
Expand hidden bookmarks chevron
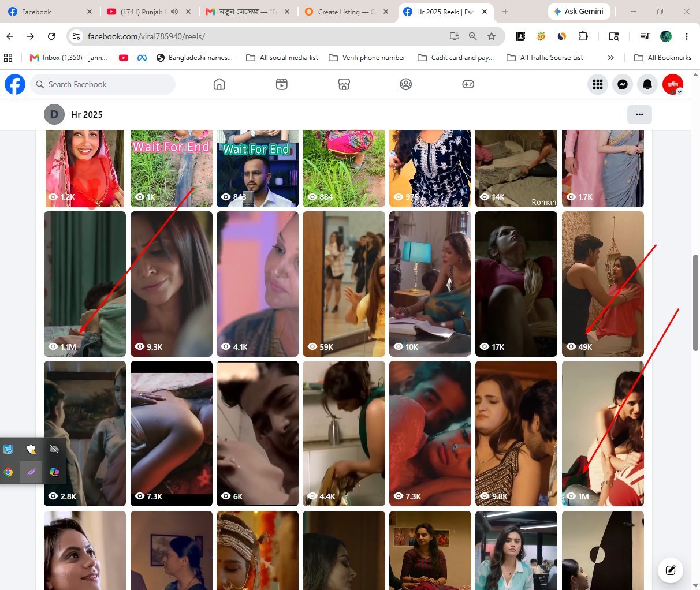pyautogui.click(x=611, y=58)
